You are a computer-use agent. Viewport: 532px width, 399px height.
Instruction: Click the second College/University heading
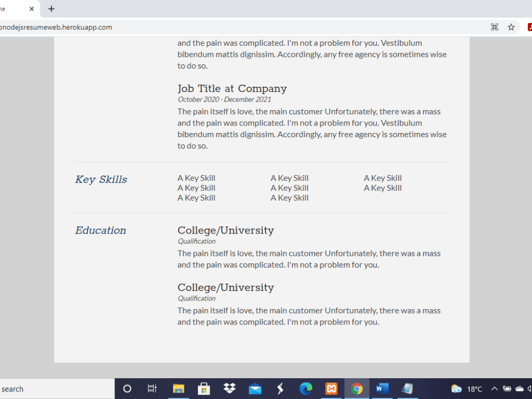226,287
